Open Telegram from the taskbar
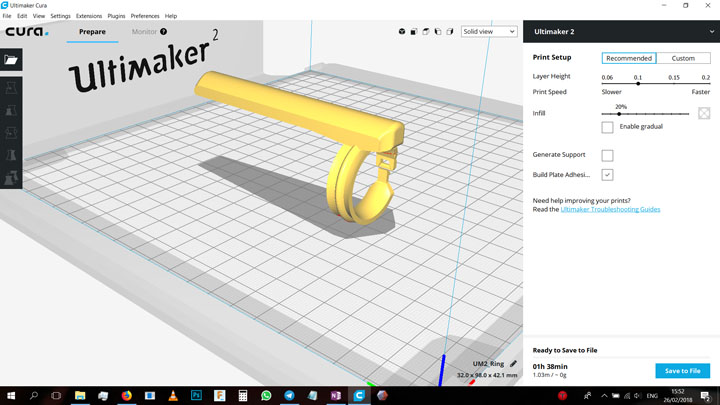Screen dimensions: 720x405 pyautogui.click(x=289, y=395)
